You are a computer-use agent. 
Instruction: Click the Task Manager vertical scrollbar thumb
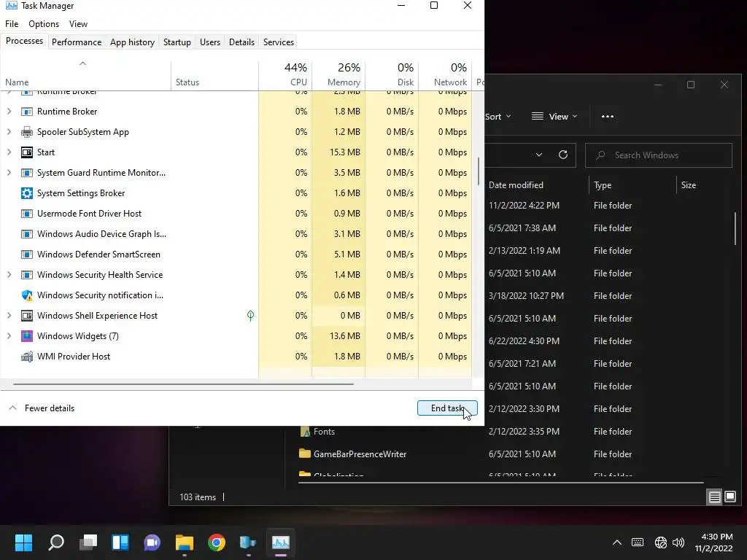[x=479, y=171]
